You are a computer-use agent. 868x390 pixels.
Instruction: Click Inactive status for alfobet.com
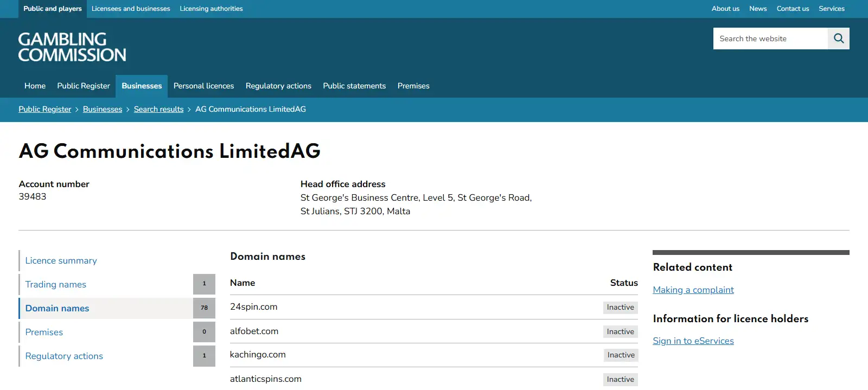(621, 331)
